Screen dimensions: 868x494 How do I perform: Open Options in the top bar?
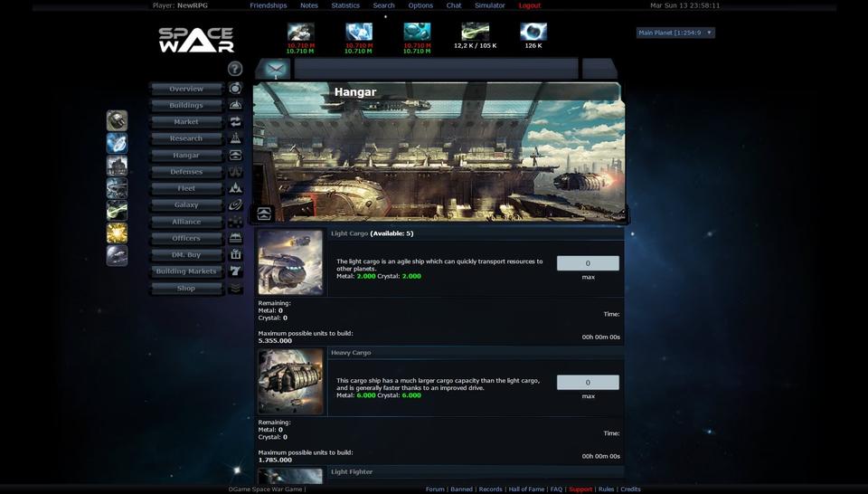420,5
